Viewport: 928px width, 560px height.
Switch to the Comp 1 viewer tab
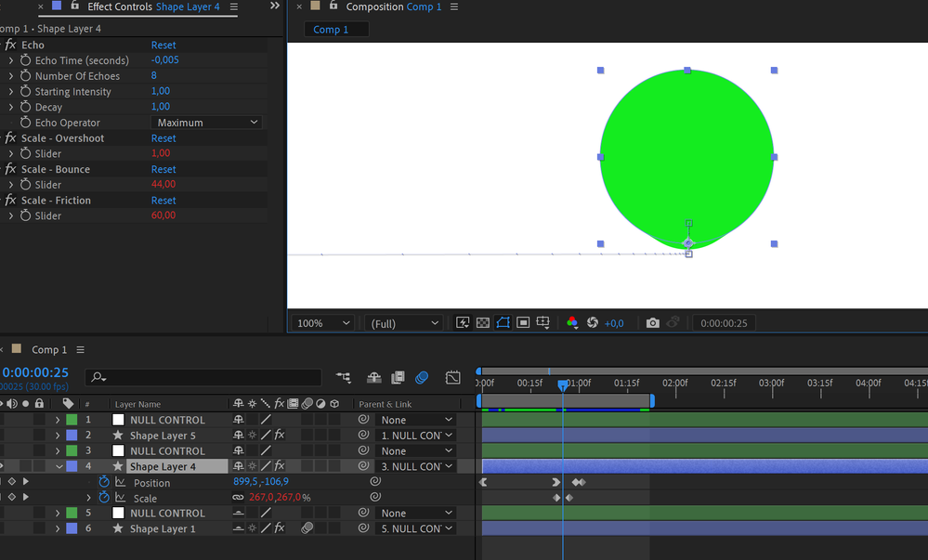[332, 30]
